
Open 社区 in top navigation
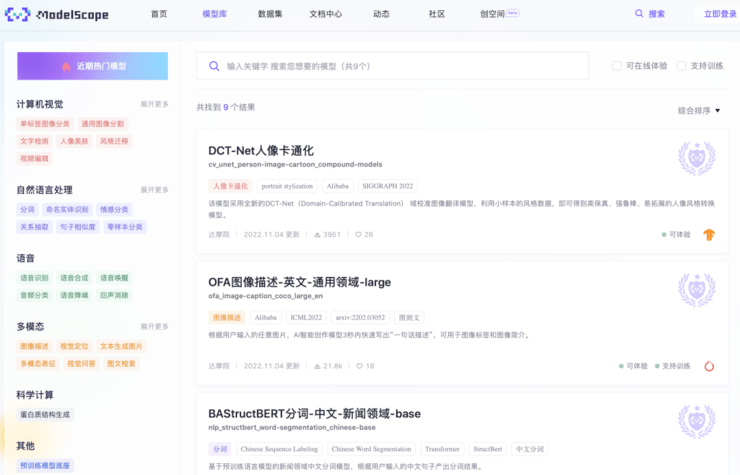437,14
